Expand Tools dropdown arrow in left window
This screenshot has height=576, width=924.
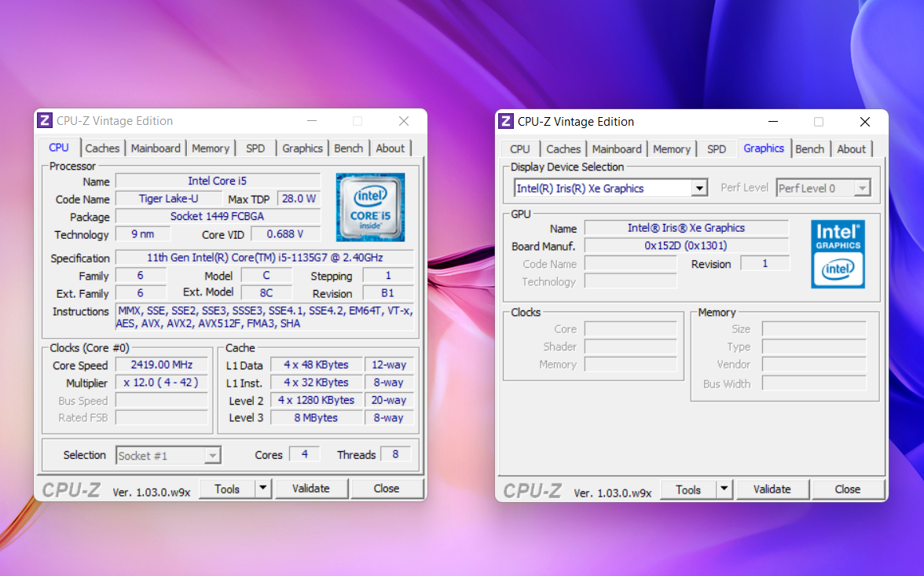pyautogui.click(x=262, y=488)
